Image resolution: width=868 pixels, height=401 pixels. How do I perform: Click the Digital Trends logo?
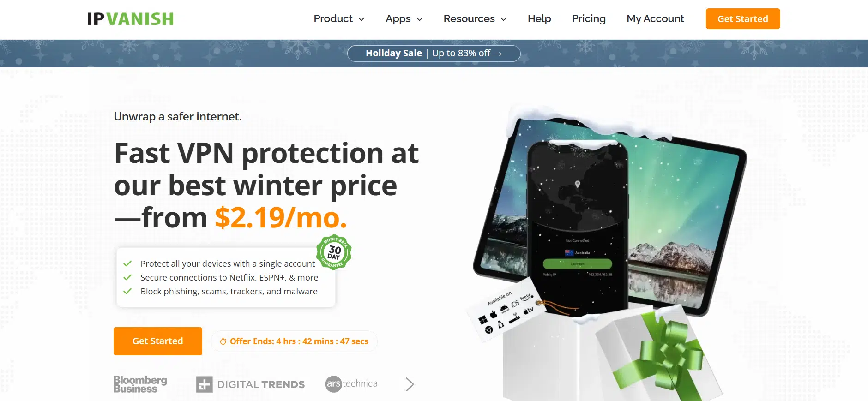[x=250, y=384]
